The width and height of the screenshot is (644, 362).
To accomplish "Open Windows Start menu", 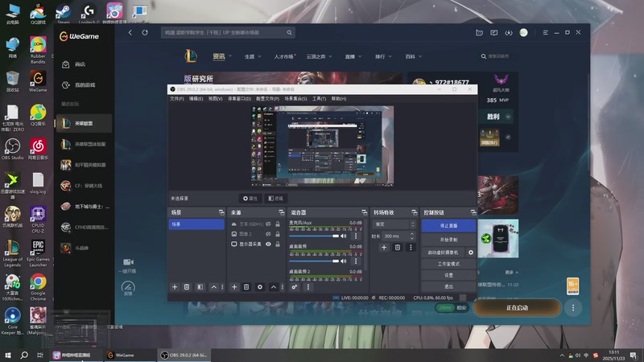I will click(x=8, y=355).
